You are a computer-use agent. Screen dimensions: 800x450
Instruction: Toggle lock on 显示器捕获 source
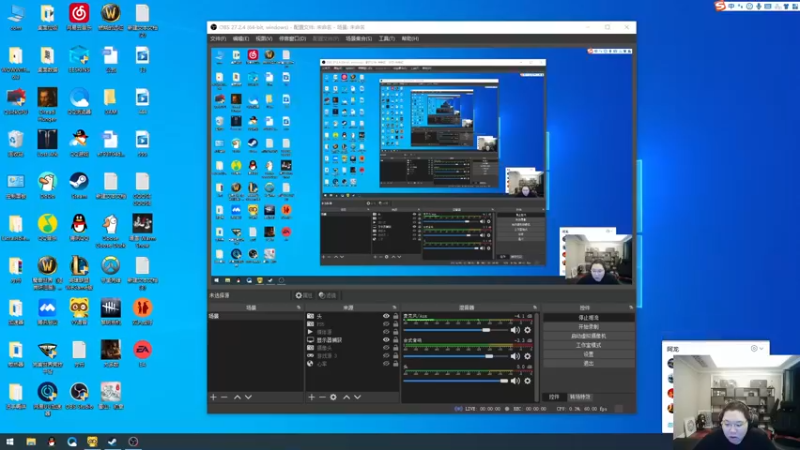(395, 340)
